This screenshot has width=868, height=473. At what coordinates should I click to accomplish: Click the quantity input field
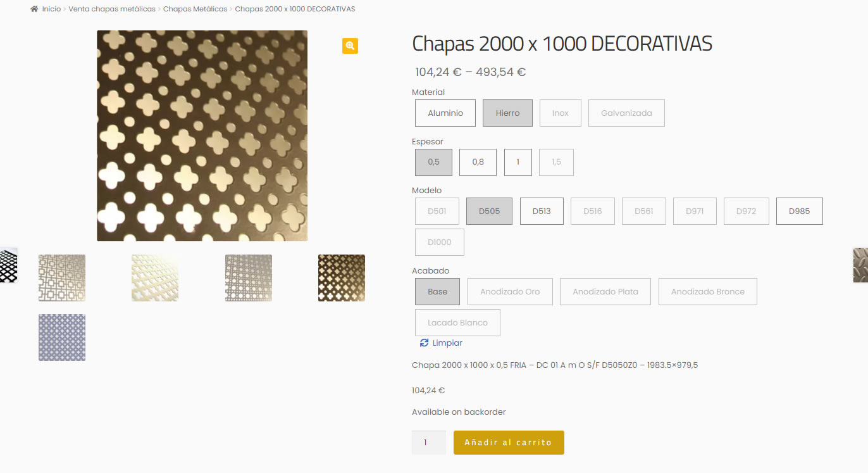click(x=428, y=443)
